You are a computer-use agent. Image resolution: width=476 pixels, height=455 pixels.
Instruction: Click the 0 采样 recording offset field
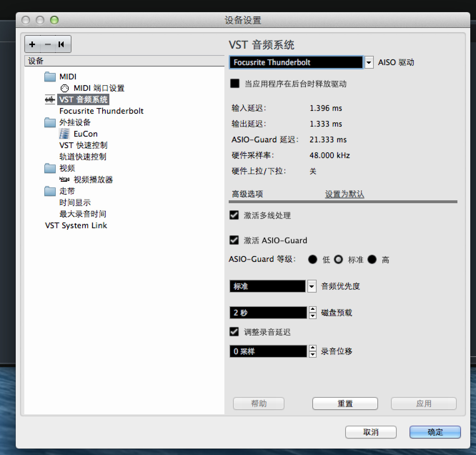pyautogui.click(x=268, y=351)
